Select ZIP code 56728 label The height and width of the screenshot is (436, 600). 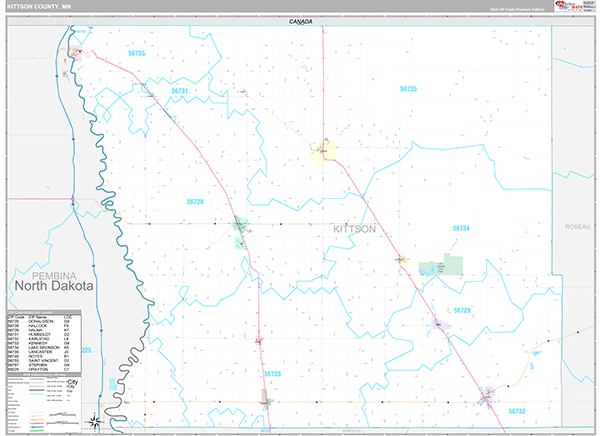tap(195, 202)
